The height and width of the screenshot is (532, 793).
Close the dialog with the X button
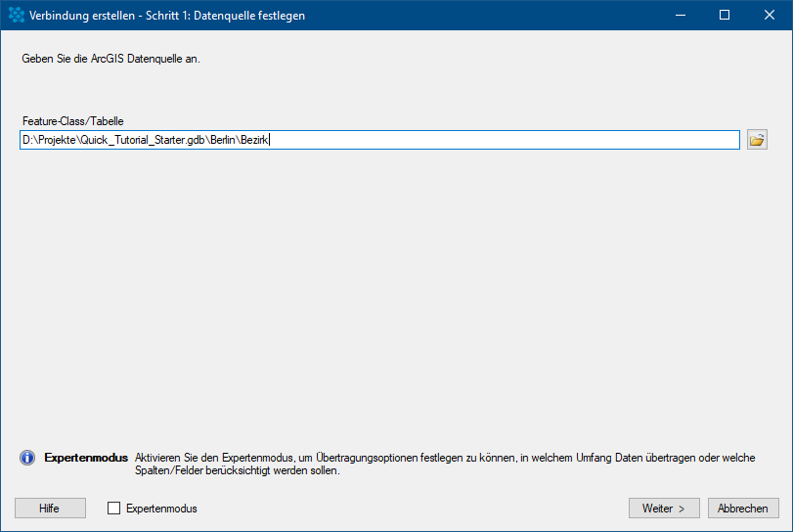(770, 15)
